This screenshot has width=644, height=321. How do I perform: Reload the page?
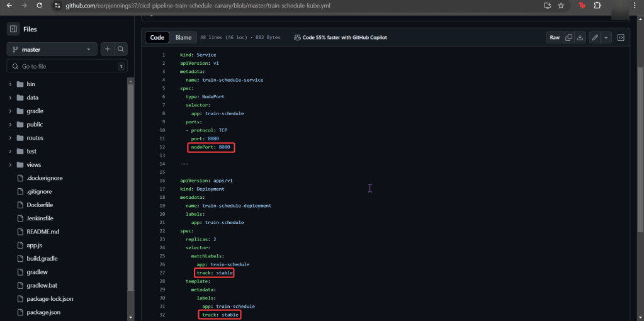(39, 6)
